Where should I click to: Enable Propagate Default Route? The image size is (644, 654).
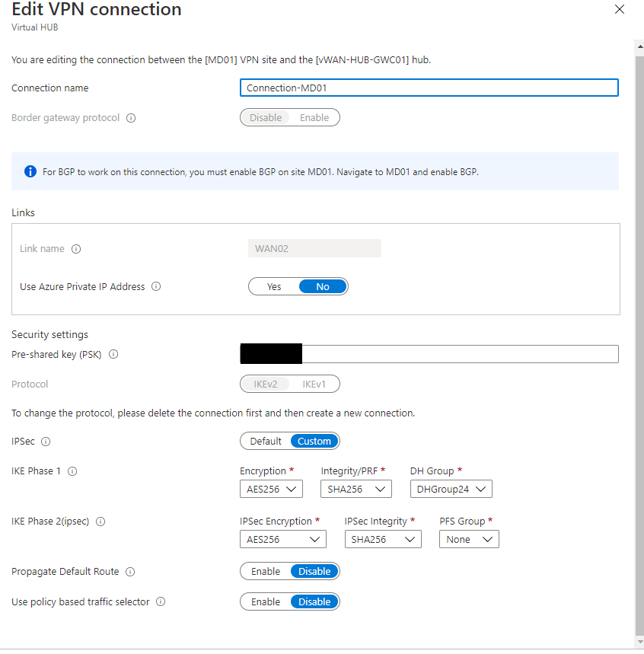click(266, 571)
